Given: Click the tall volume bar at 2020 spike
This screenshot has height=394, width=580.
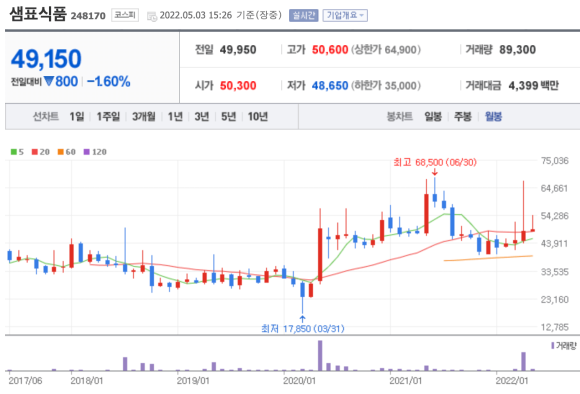Looking at the screenshot, I should 320,355.
